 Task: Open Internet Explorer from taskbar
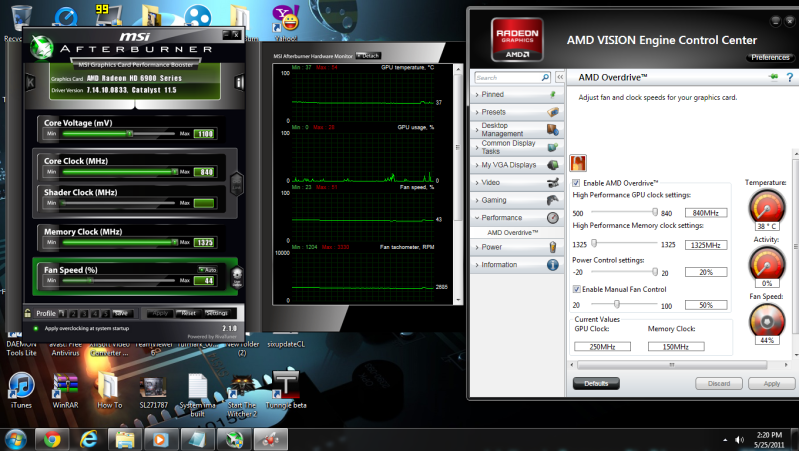pos(88,439)
